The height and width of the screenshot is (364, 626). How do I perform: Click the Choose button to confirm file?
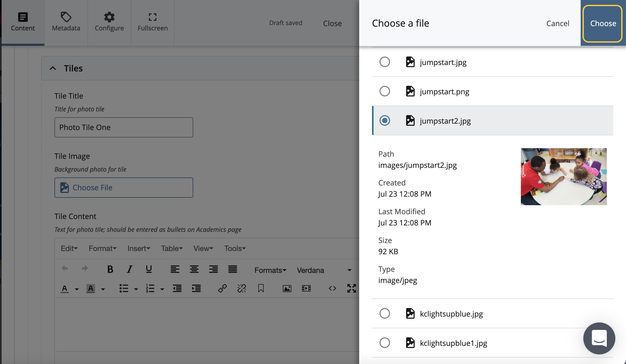(x=603, y=23)
